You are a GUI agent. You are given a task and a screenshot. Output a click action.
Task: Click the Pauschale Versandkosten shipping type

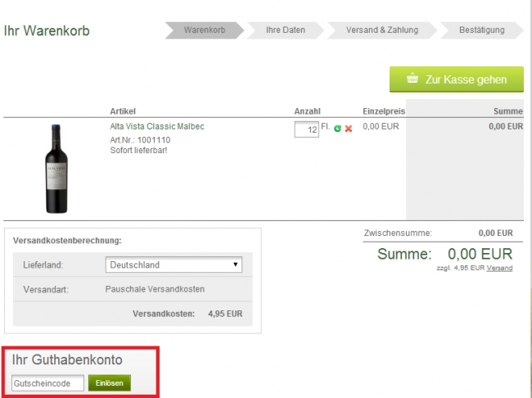[155, 289]
